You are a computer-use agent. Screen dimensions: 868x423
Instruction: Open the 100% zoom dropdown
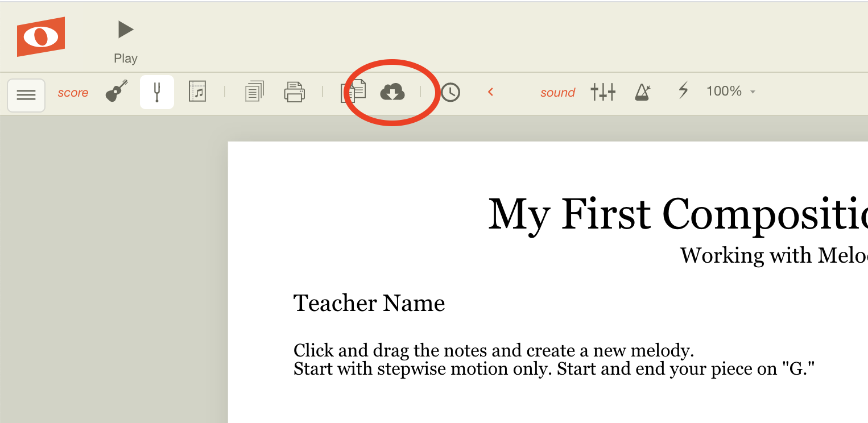(x=731, y=91)
